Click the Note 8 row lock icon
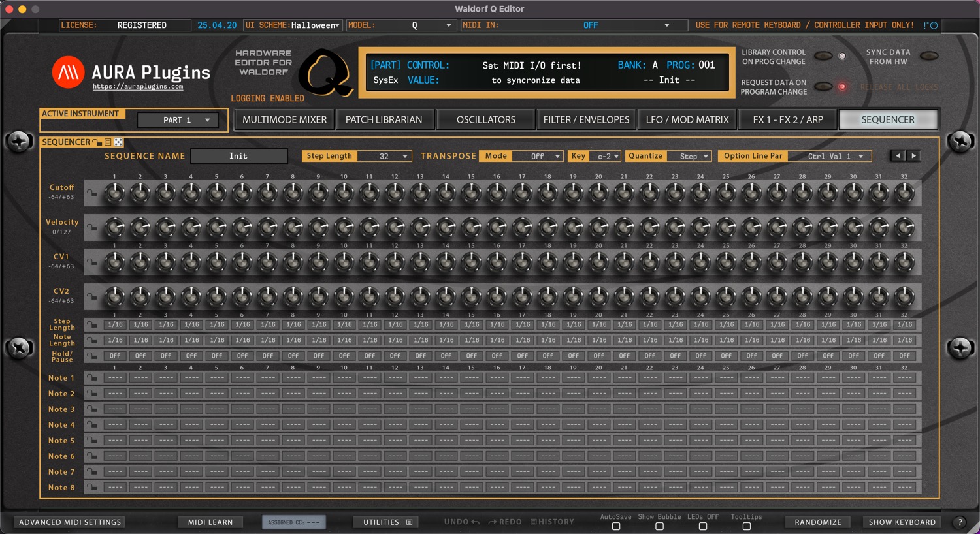This screenshot has height=534, width=980. click(x=93, y=488)
